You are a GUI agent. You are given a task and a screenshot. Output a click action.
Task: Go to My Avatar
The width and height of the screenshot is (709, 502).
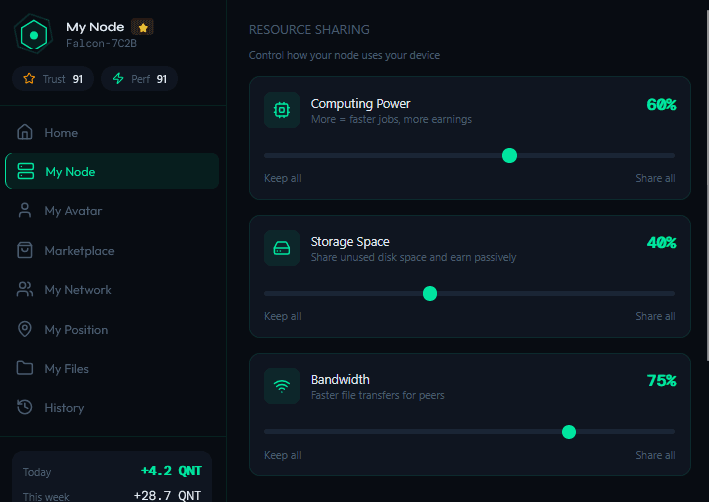click(x=112, y=211)
